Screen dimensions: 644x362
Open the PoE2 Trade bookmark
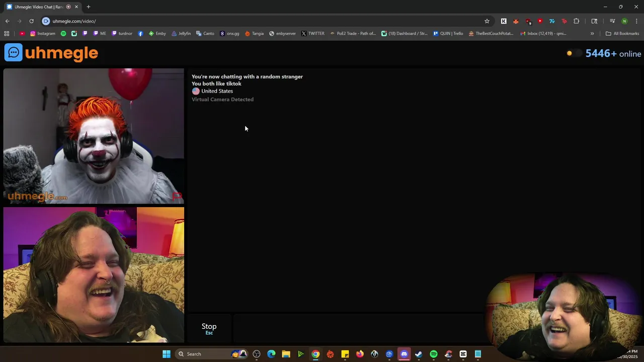coord(353,34)
